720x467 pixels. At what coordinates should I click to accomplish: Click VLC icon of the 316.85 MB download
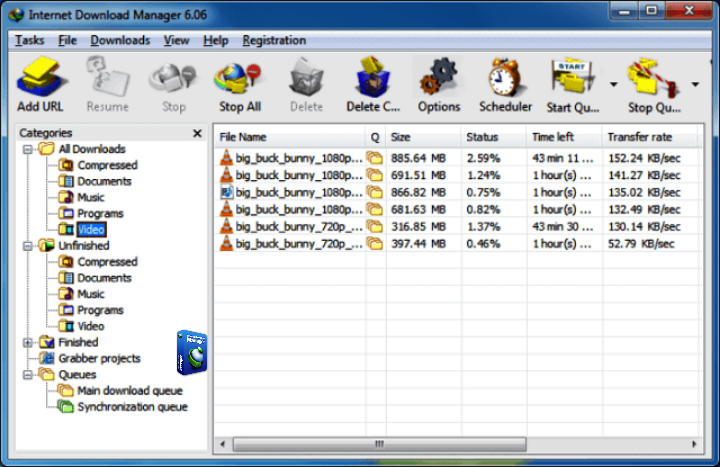point(226,226)
